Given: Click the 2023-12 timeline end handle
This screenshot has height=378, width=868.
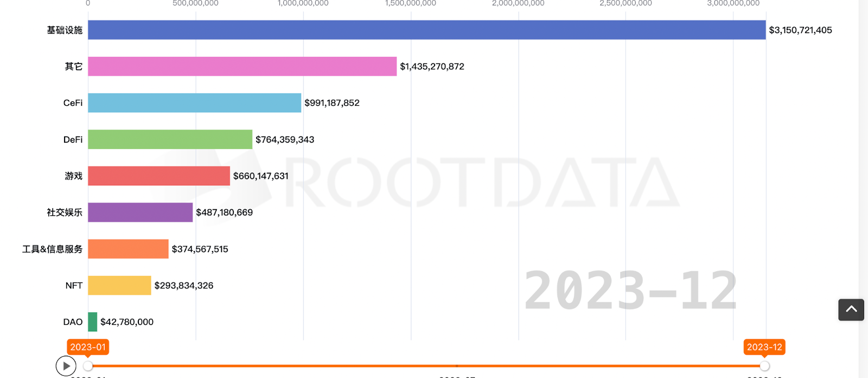Looking at the screenshot, I should [x=764, y=366].
